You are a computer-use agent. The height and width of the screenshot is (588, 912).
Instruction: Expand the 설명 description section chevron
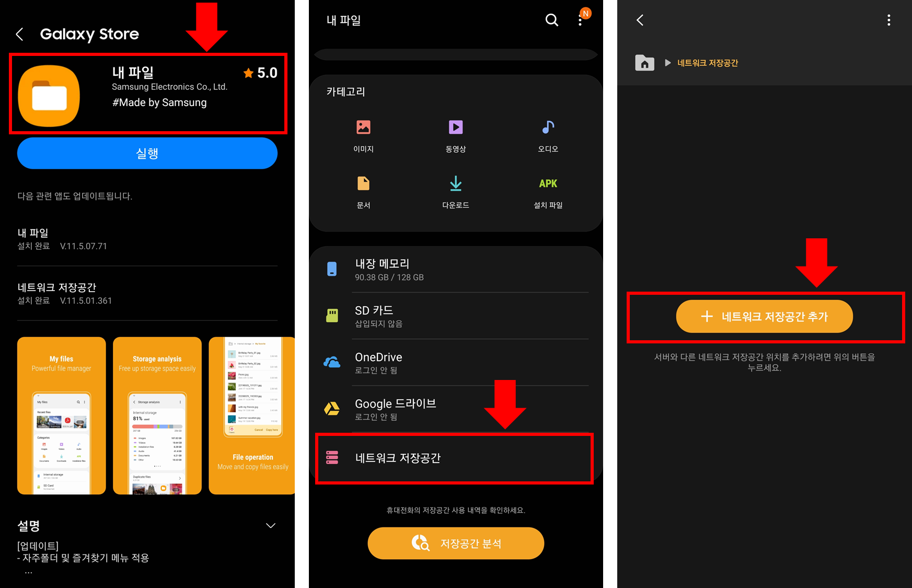pyautogui.click(x=271, y=526)
